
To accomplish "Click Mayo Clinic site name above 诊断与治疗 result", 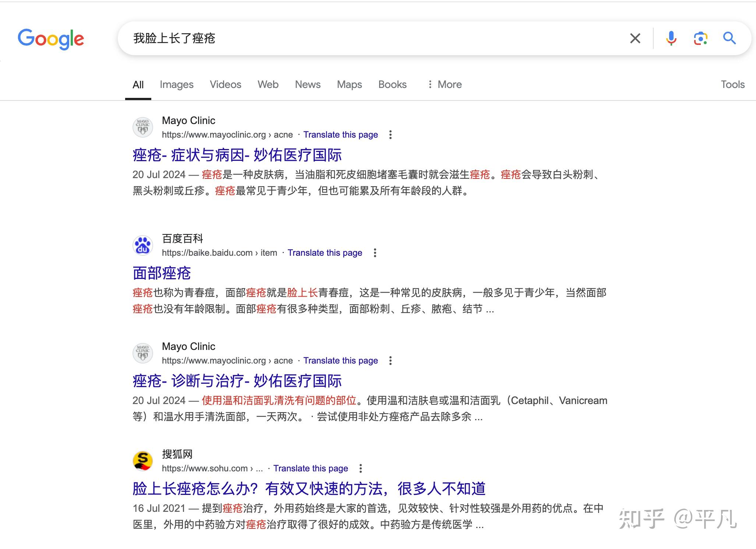I will tap(188, 347).
